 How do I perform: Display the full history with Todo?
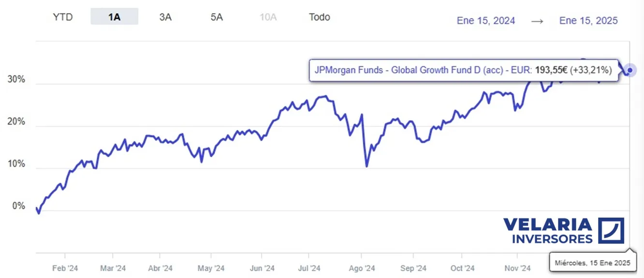coord(320,17)
